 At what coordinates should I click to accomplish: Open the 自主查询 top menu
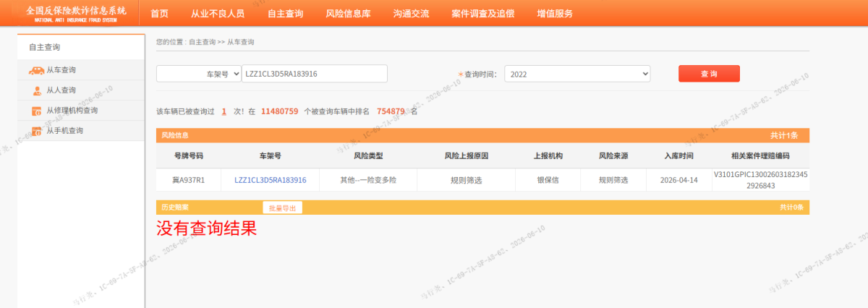[285, 14]
